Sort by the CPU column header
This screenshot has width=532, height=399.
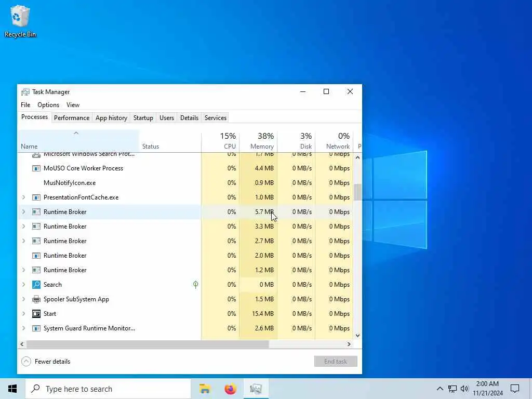click(x=220, y=141)
